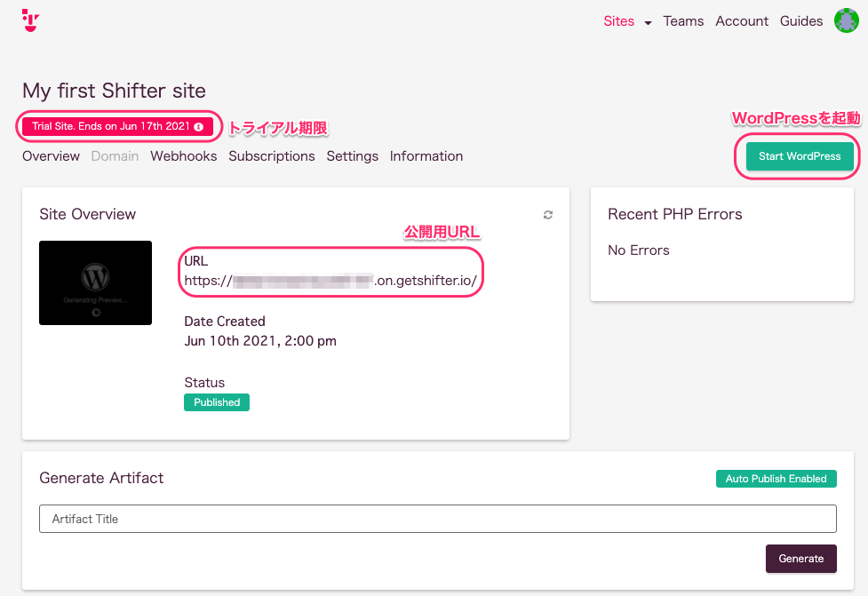This screenshot has height=596, width=868.
Task: Open the Sites menu
Action: 619,21
